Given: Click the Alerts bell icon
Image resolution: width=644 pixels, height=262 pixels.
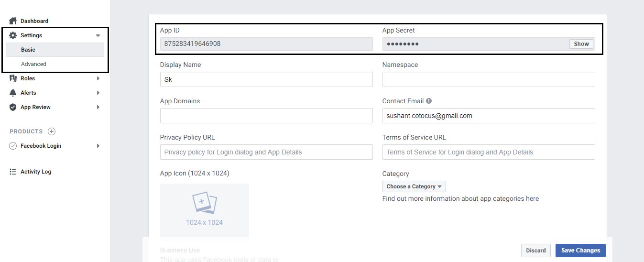Looking at the screenshot, I should (x=13, y=93).
